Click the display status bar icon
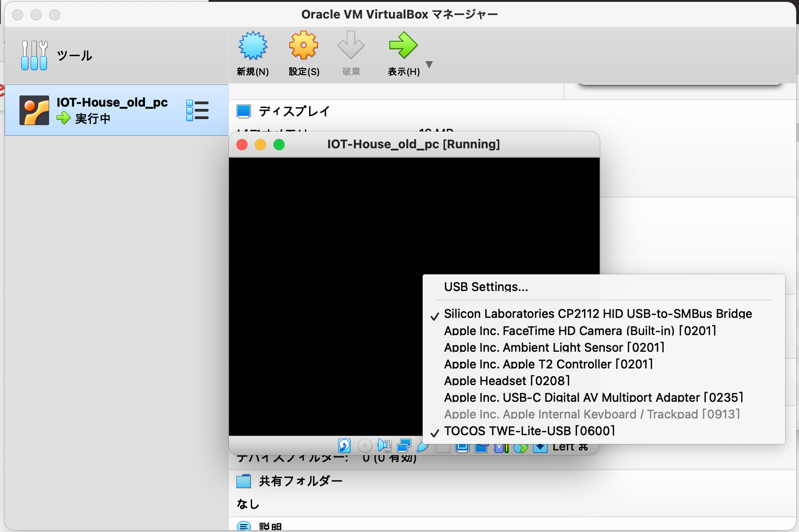 [x=462, y=447]
